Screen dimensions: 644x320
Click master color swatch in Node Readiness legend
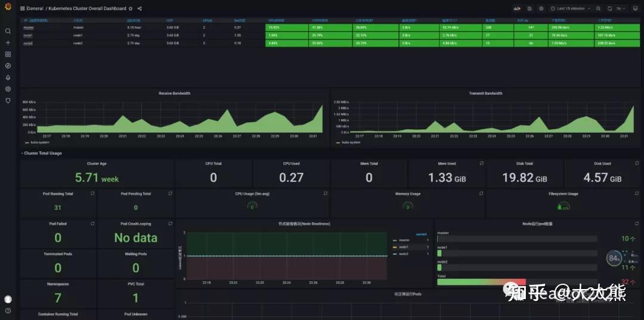pos(395,240)
